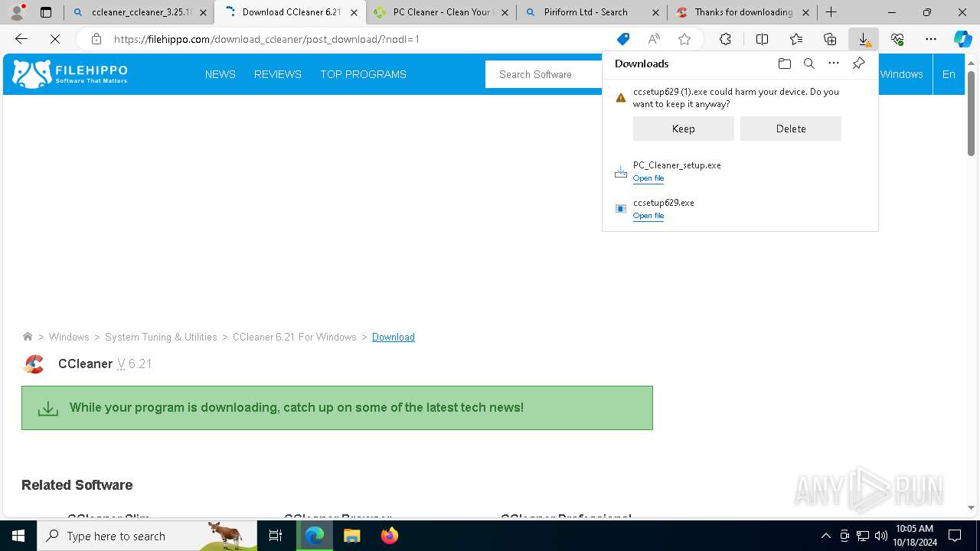Toggle Split screen icon
Viewport: 980px width, 551px height.
[x=762, y=39]
